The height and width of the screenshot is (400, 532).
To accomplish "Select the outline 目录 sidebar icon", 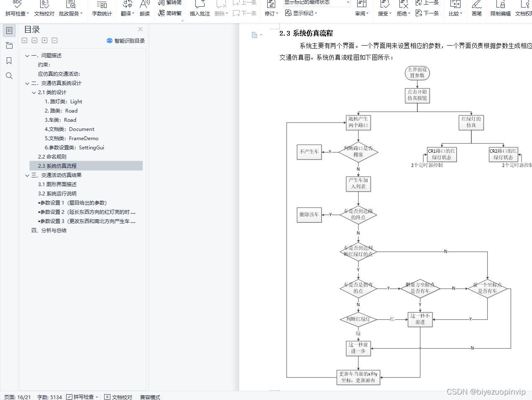I will click(x=9, y=31).
